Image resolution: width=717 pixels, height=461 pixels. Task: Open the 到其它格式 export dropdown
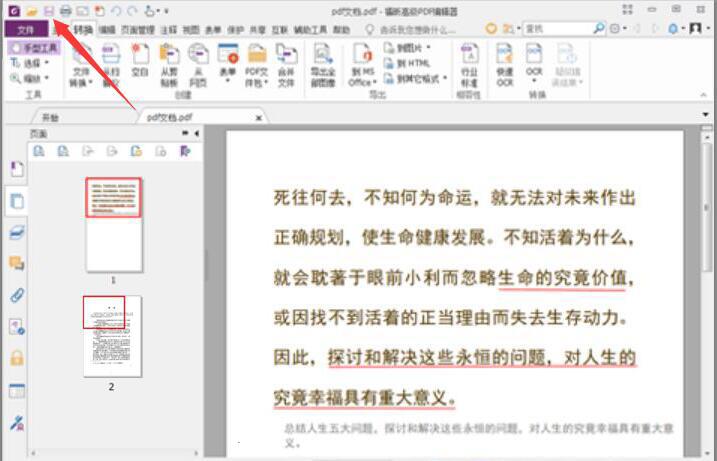pyautogui.click(x=415, y=79)
